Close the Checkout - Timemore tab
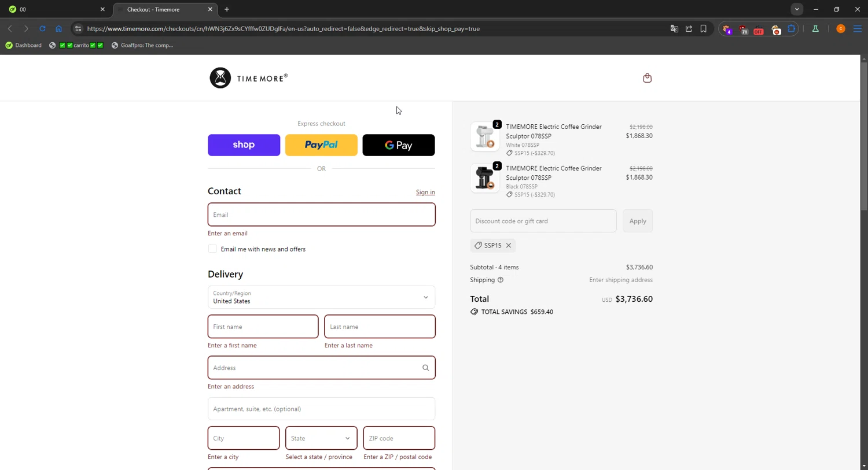 coord(210,9)
